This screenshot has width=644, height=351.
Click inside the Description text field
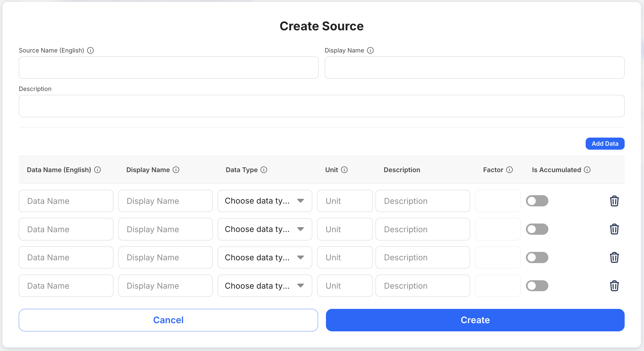(321, 106)
